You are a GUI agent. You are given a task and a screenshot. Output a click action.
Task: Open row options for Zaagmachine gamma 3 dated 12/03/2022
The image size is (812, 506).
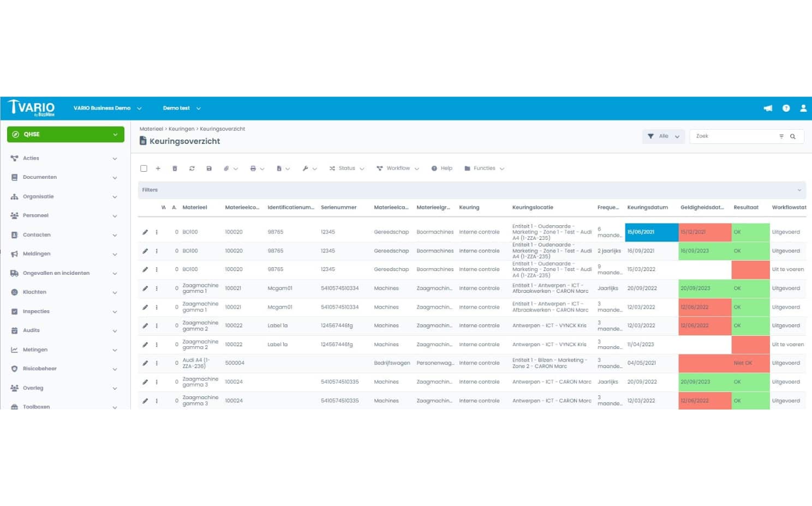tap(157, 401)
